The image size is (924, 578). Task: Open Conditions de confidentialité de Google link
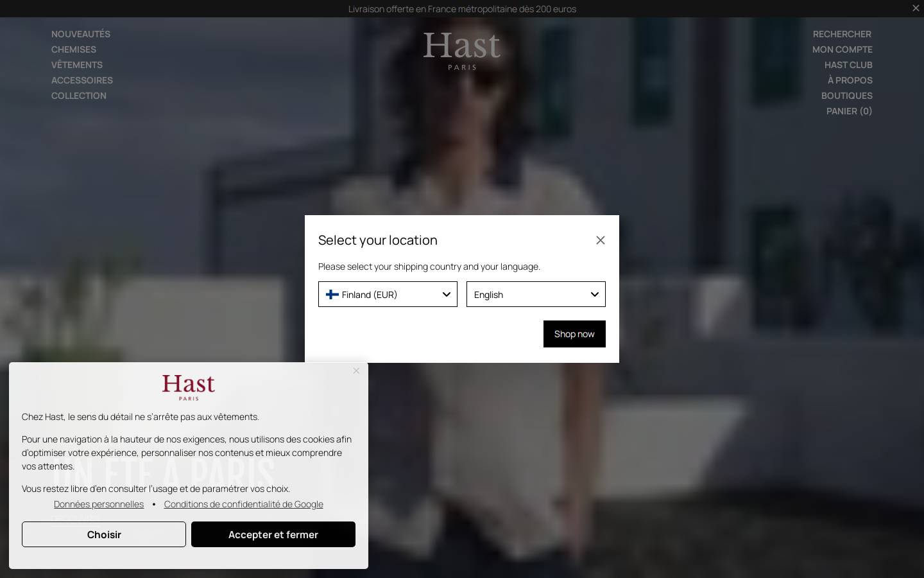coord(243,504)
